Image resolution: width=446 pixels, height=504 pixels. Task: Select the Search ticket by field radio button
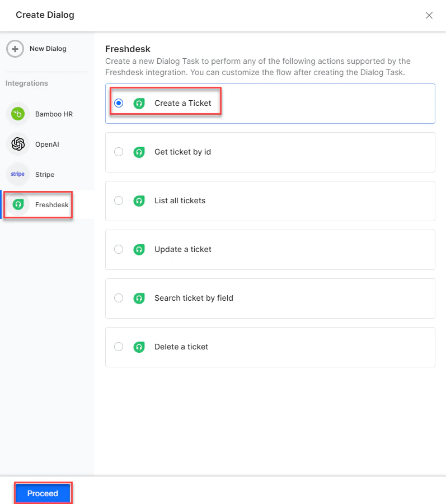119,298
